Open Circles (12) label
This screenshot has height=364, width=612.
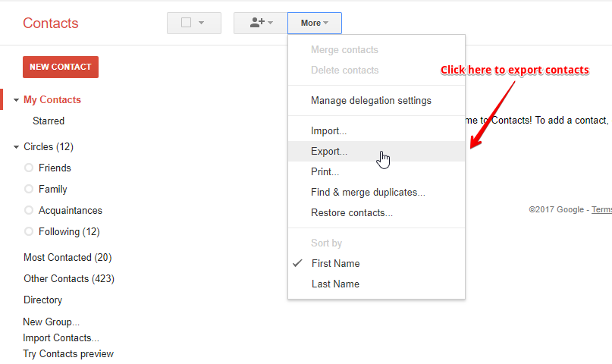(49, 146)
